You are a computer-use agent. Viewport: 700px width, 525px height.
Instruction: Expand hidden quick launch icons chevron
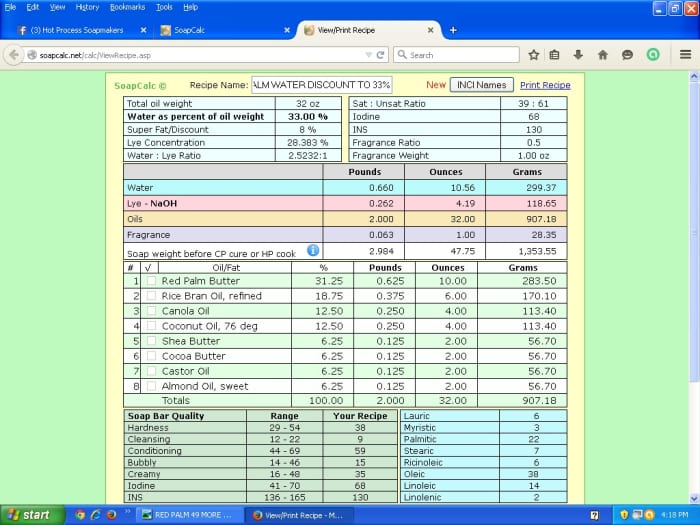[128, 511]
